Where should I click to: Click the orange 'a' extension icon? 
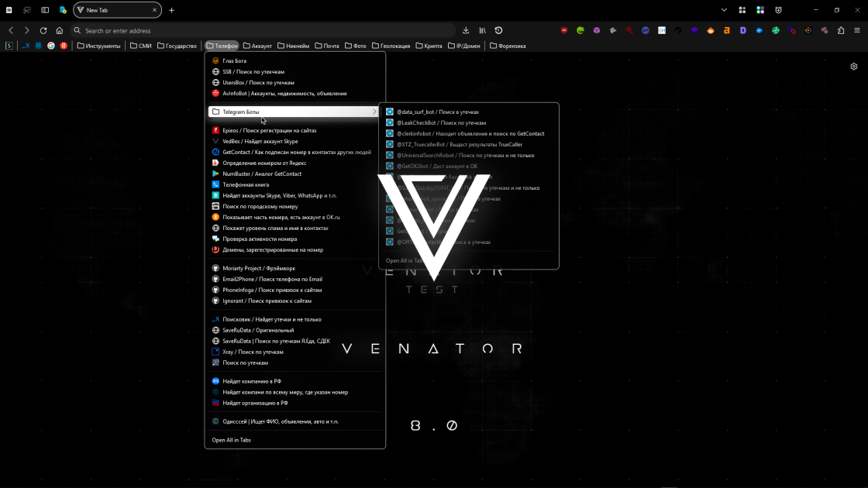727,30
